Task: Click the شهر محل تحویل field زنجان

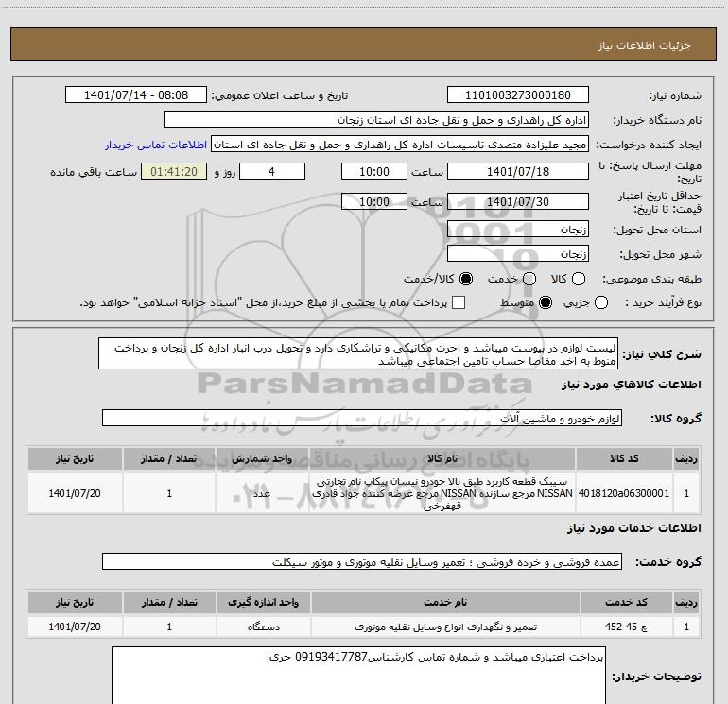Action: coord(518,254)
